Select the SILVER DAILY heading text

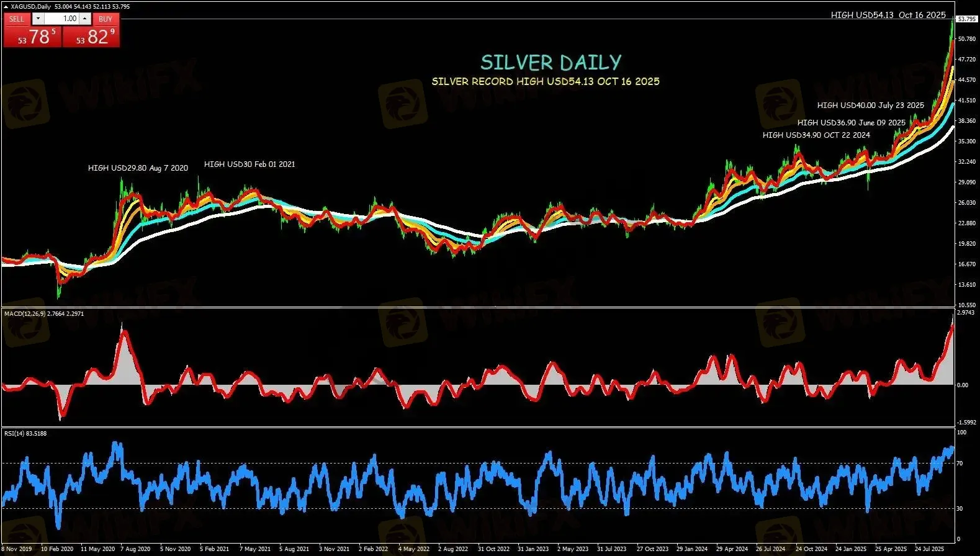coord(551,62)
